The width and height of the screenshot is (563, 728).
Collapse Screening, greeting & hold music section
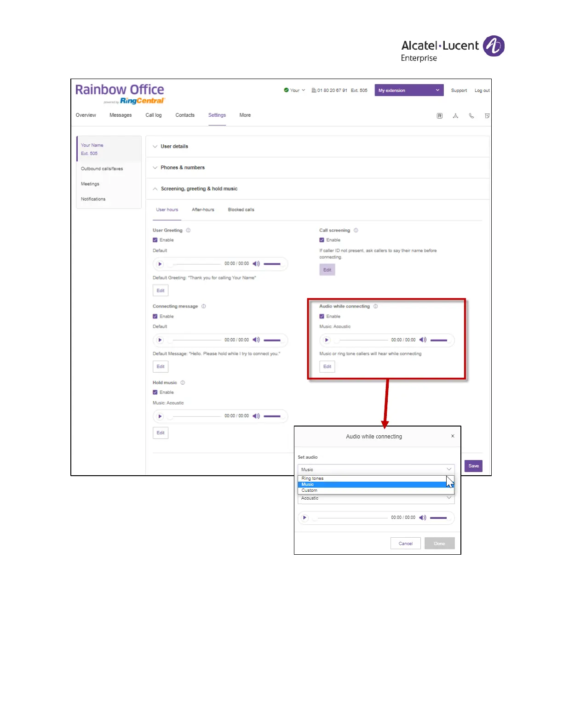(x=317, y=188)
